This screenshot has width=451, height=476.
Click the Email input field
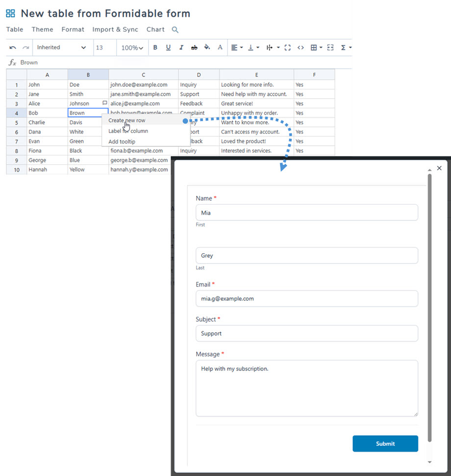306,298
